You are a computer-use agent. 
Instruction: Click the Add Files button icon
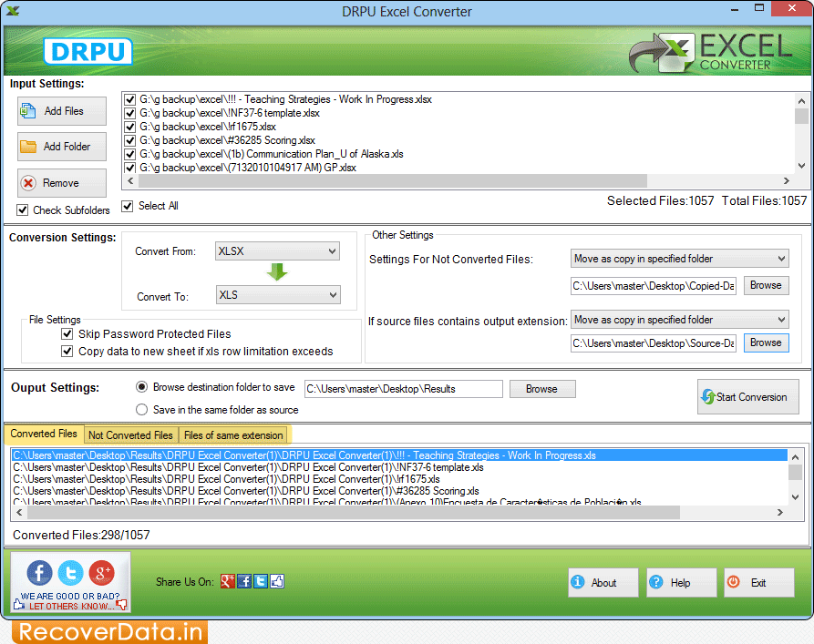tap(27, 111)
